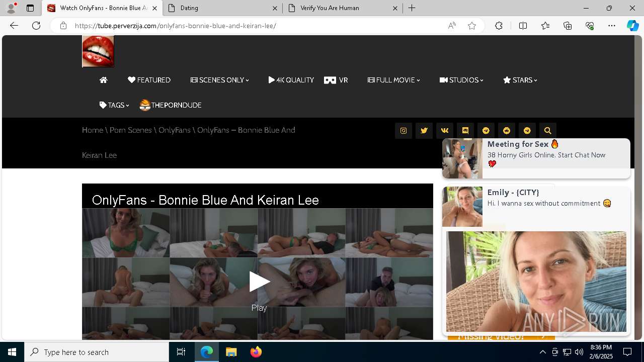View site information padlock icon
The image size is (644, 362).
click(x=63, y=26)
